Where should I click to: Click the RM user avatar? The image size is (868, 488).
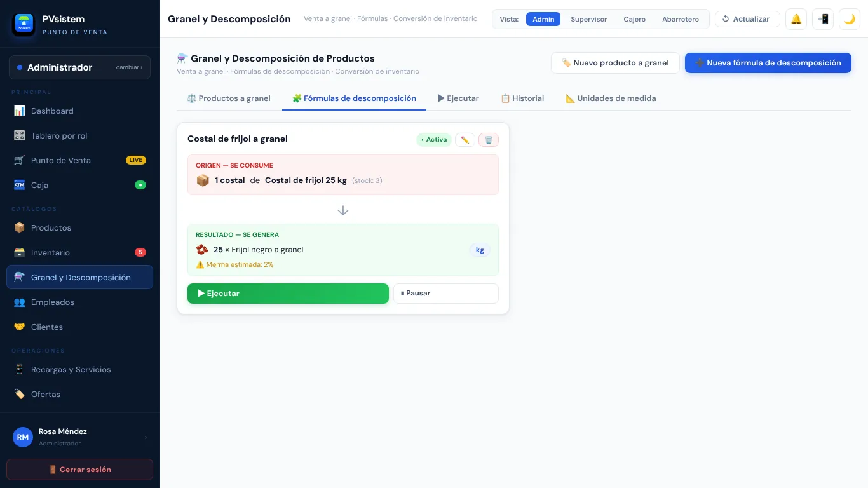click(23, 437)
